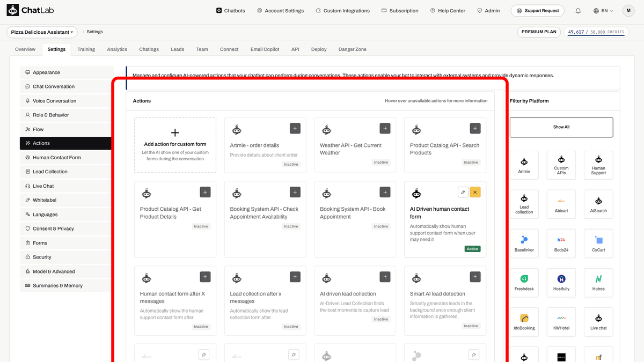Edit the AI Driven human contact form action

463,192
